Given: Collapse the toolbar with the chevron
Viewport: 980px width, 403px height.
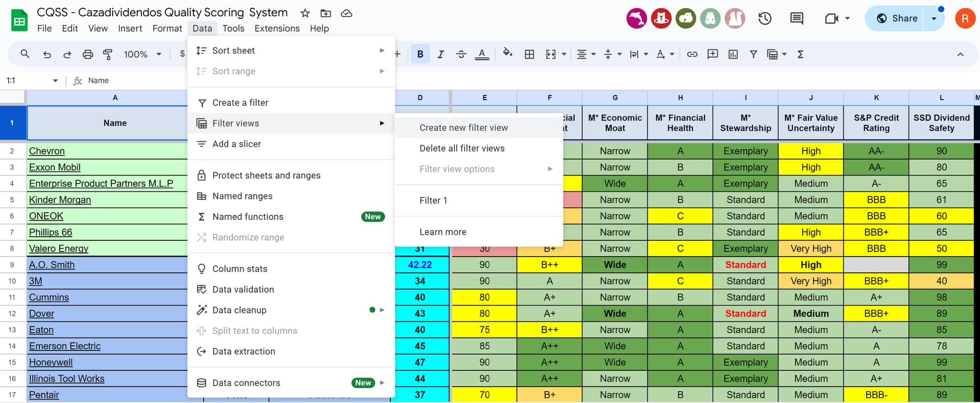Looking at the screenshot, I should (960, 54).
